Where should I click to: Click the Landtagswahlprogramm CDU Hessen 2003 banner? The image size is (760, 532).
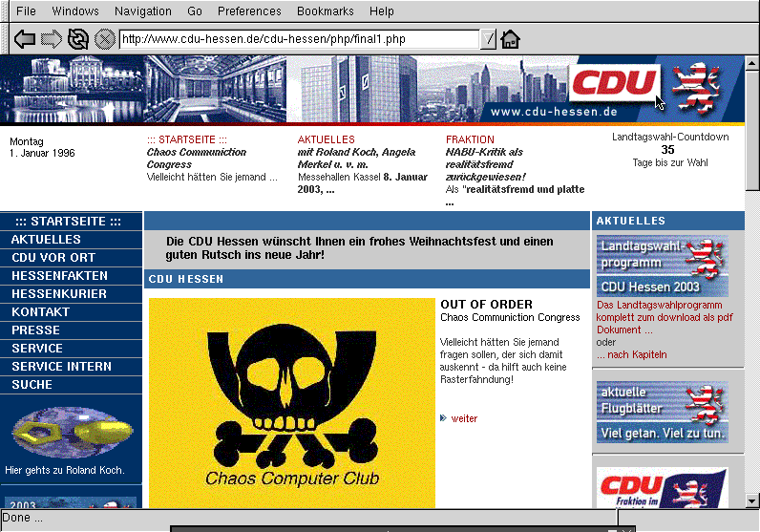pos(662,266)
